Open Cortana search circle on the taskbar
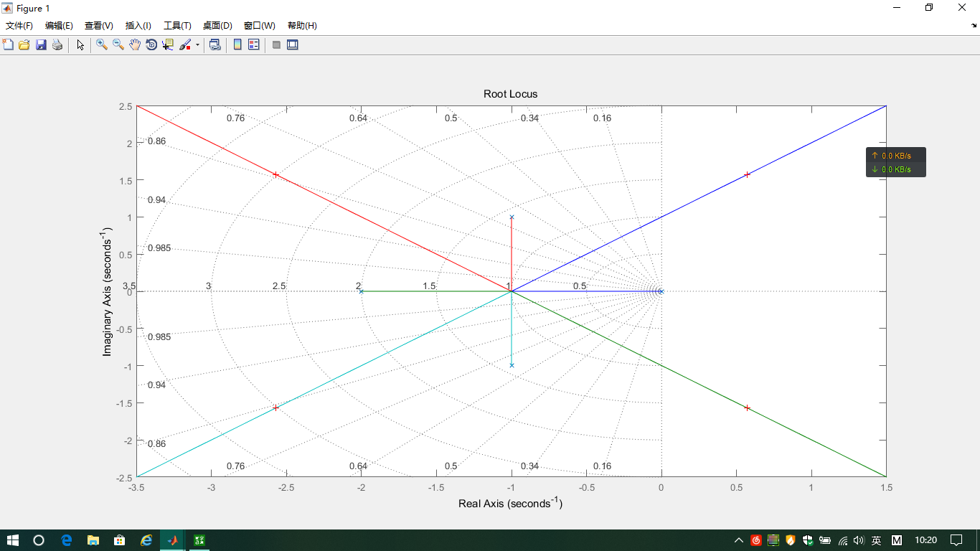Image resolution: width=980 pixels, height=551 pixels. coord(39,540)
